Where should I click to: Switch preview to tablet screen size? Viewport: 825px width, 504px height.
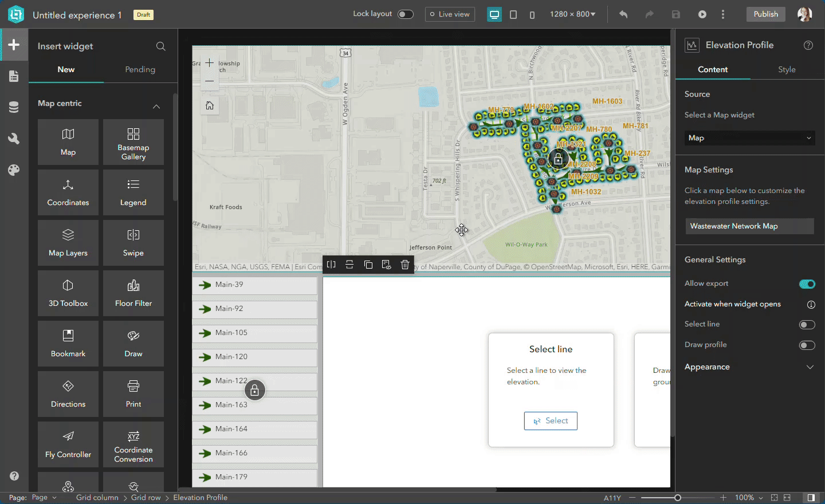click(513, 14)
